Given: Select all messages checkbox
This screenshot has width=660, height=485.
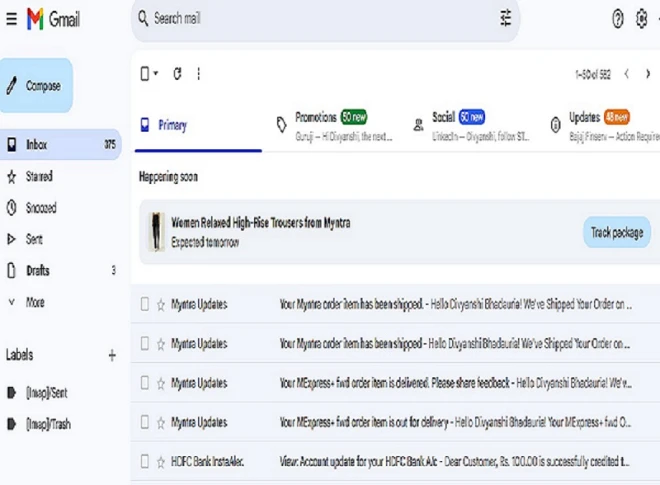Looking at the screenshot, I should pos(145,74).
